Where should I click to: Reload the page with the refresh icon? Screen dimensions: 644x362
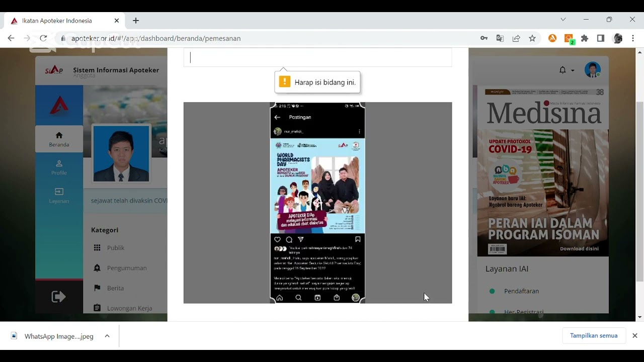[43, 38]
